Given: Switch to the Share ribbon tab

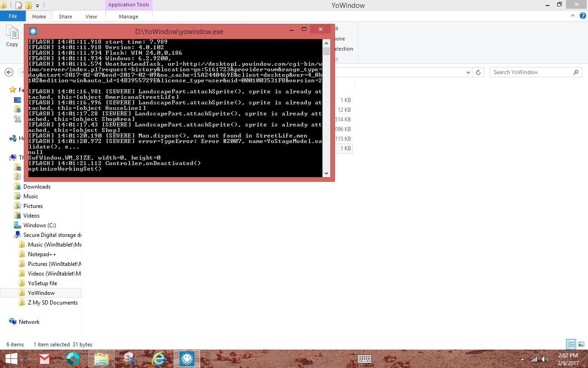Looking at the screenshot, I should [x=65, y=17].
